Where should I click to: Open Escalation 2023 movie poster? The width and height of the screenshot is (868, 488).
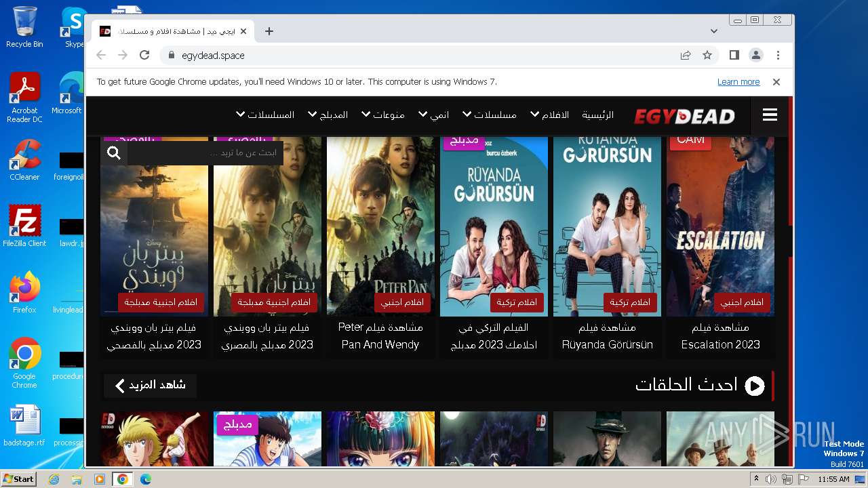pos(720,226)
